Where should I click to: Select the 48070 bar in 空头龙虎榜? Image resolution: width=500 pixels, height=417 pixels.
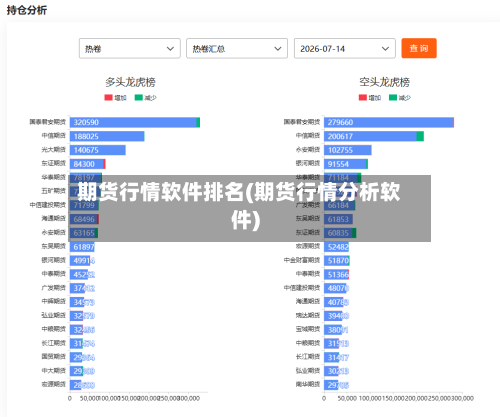pos(336,288)
